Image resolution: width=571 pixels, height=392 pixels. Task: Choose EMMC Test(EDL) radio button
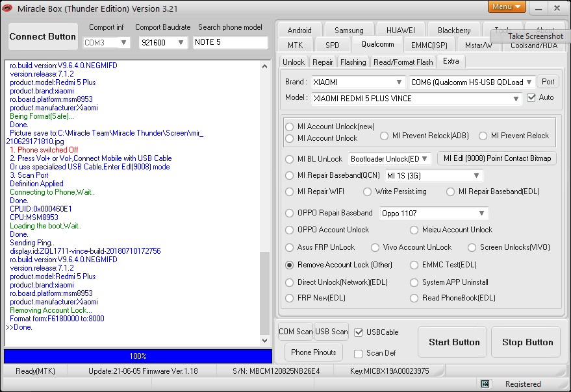(414, 265)
